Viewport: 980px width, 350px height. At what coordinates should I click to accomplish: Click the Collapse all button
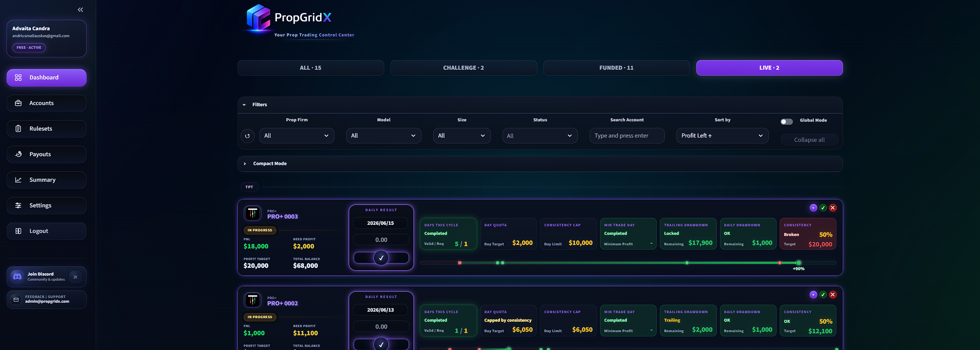[x=809, y=140]
